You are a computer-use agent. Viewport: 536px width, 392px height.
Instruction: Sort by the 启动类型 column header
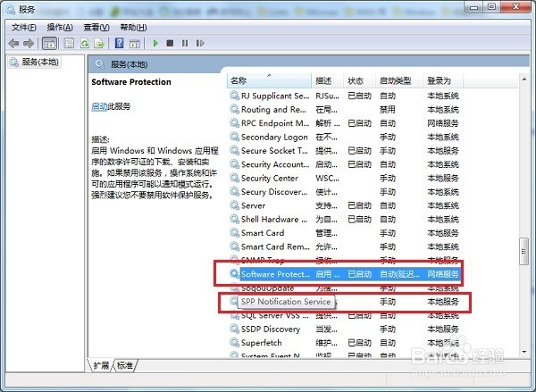pyautogui.click(x=399, y=81)
